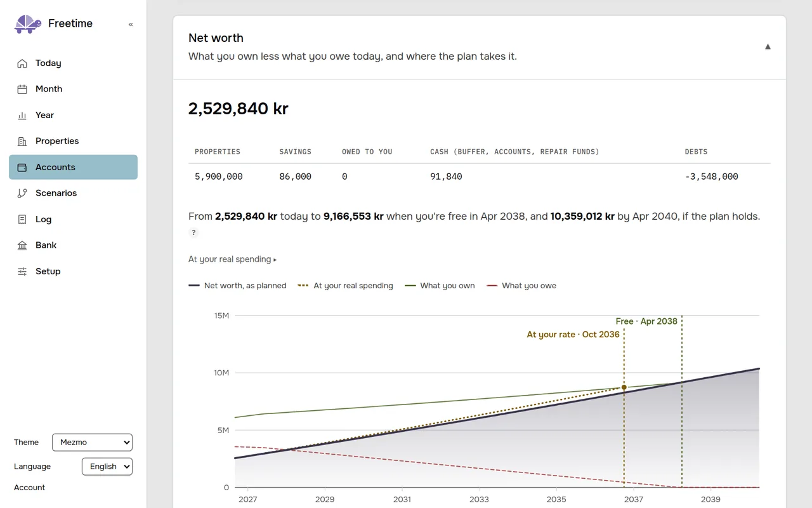Click the Month calendar icon
Screen dimensions: 812x508
pyautogui.click(x=22, y=89)
